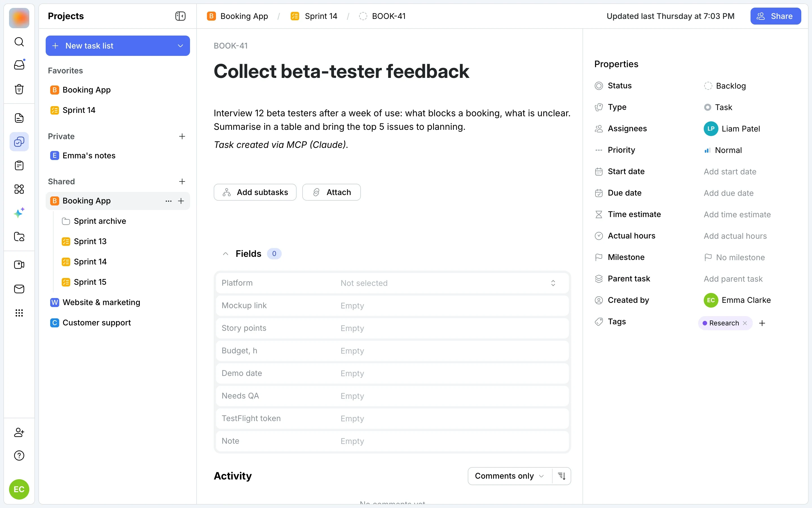Go to Sprint 14 in breadcrumb
The height and width of the screenshot is (508, 812).
(x=314, y=16)
